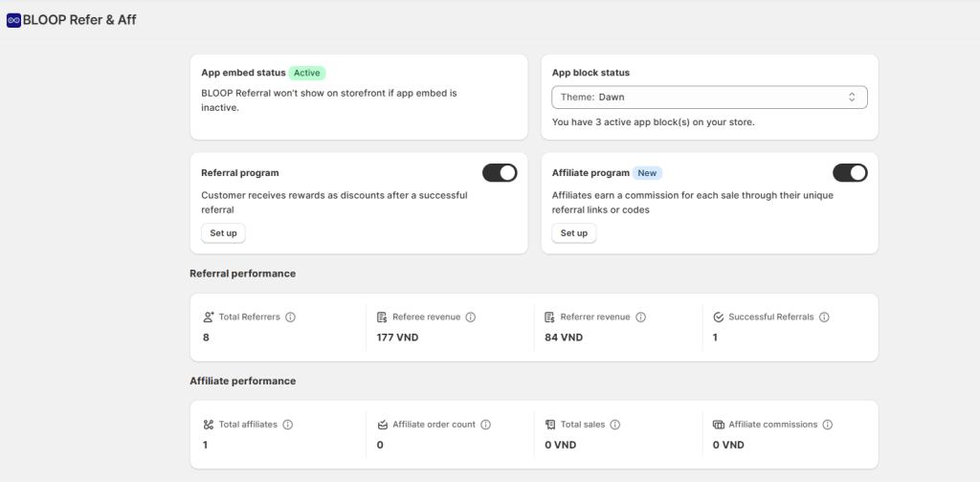This screenshot has width=980, height=482.
Task: Click the Total affiliates value 1
Action: point(205,445)
